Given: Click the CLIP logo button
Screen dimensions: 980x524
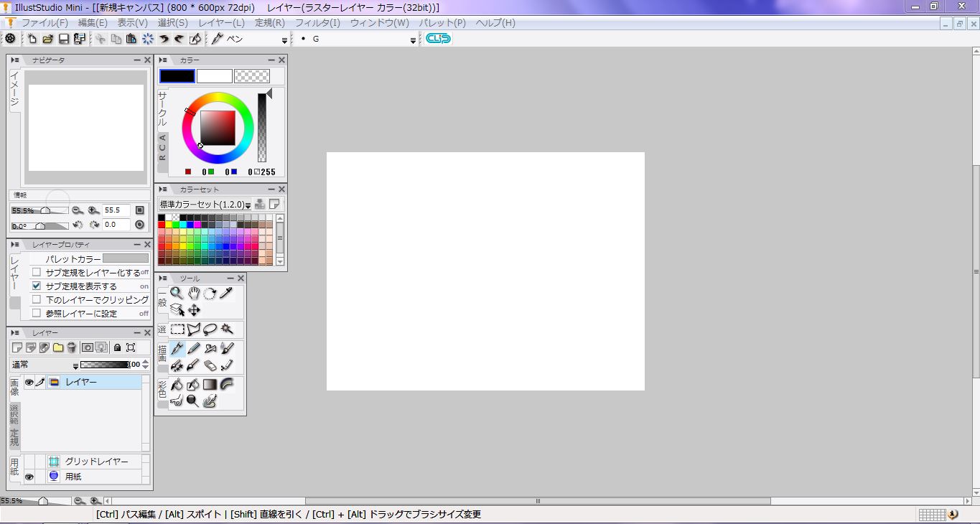Looking at the screenshot, I should tap(438, 39).
